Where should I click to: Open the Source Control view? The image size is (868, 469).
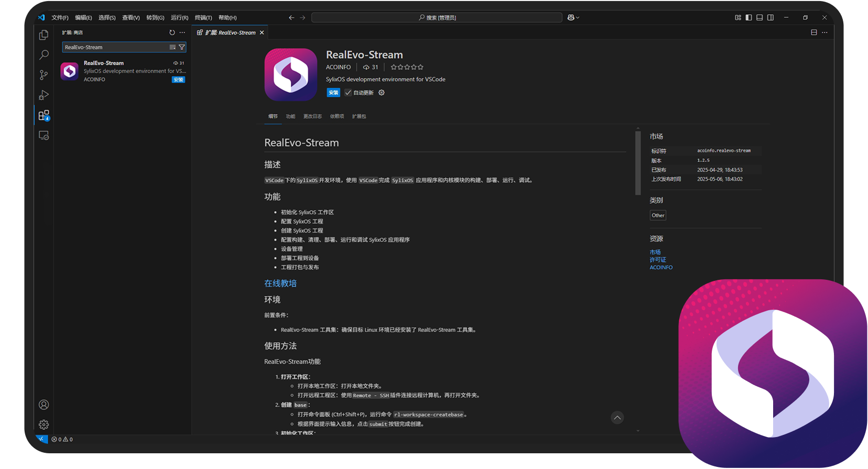[x=44, y=75]
